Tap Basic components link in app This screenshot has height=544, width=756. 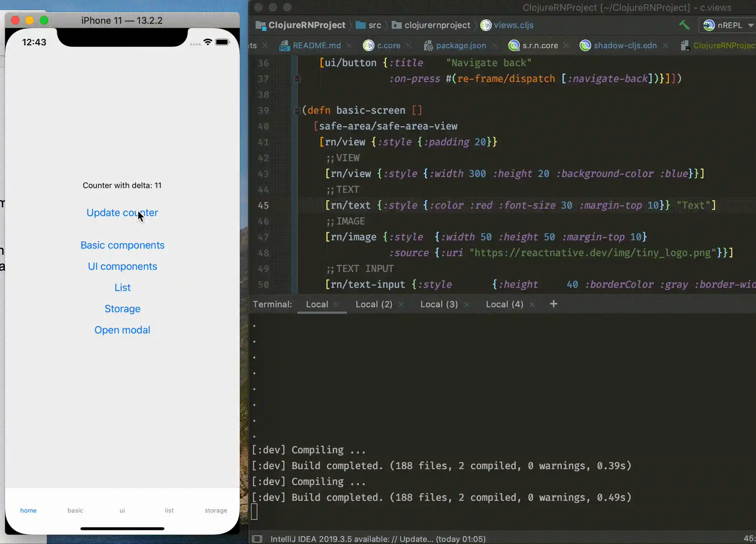point(122,245)
